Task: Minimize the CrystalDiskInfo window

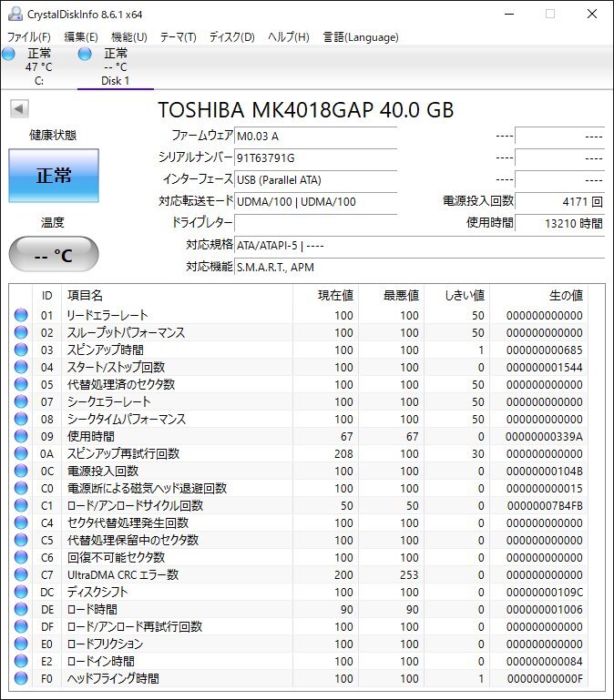Action: 509,14
